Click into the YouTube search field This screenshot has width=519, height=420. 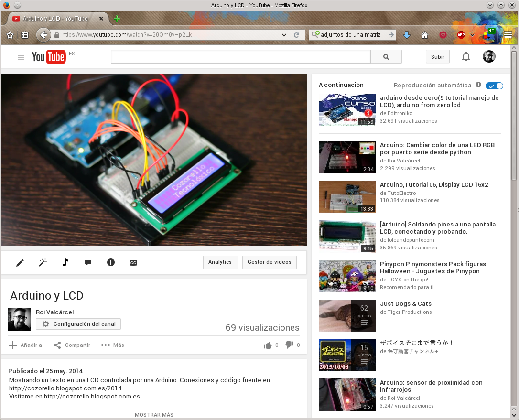tap(241, 56)
